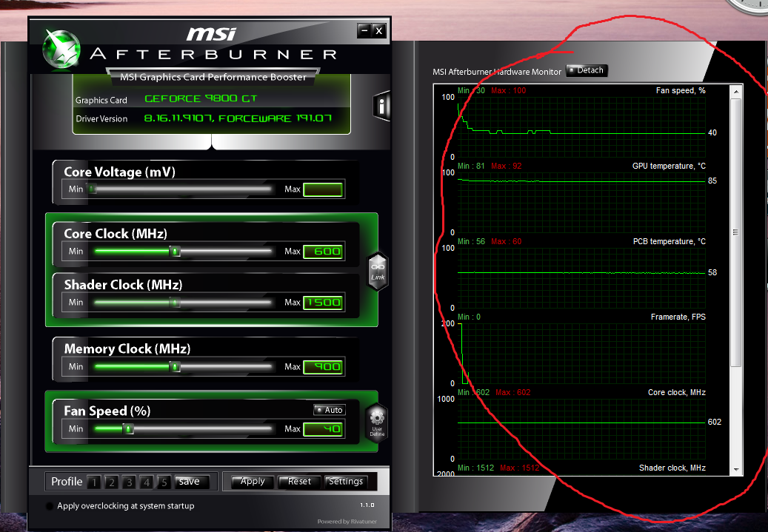The height and width of the screenshot is (532, 768).
Task: Apply the overclock settings
Action: pyautogui.click(x=252, y=482)
